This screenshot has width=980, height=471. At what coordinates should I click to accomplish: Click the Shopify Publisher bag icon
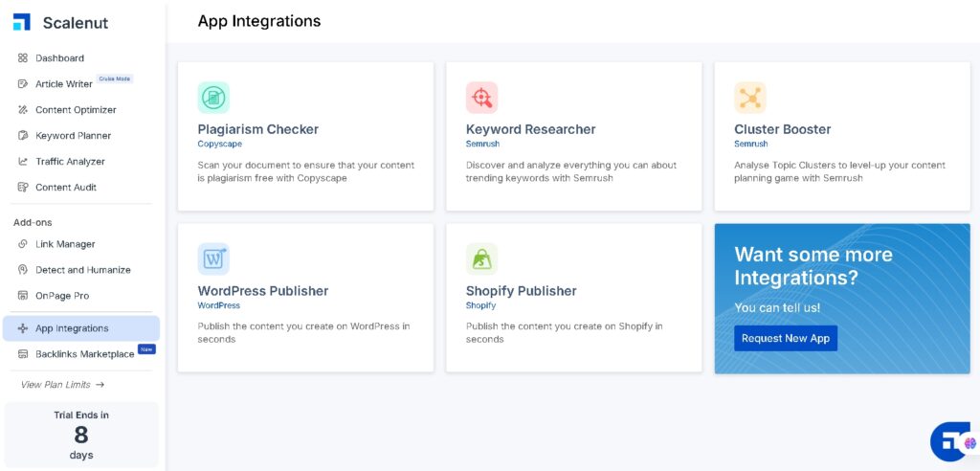click(482, 259)
